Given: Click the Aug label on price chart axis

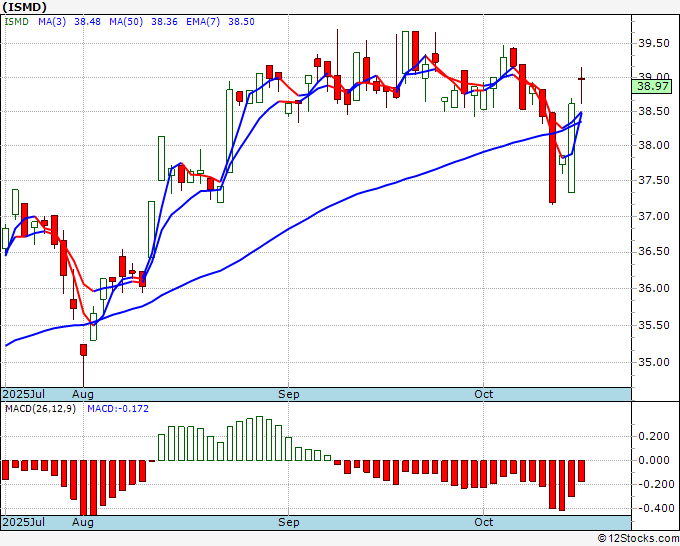Looking at the screenshot, I should [83, 394].
